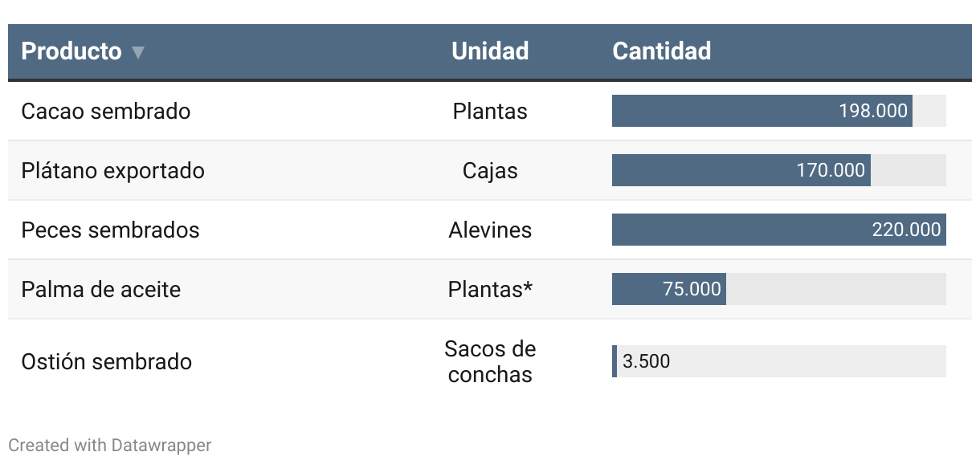980x464 pixels.
Task: Click the 3.500 quantity value
Action: pyautogui.click(x=646, y=361)
